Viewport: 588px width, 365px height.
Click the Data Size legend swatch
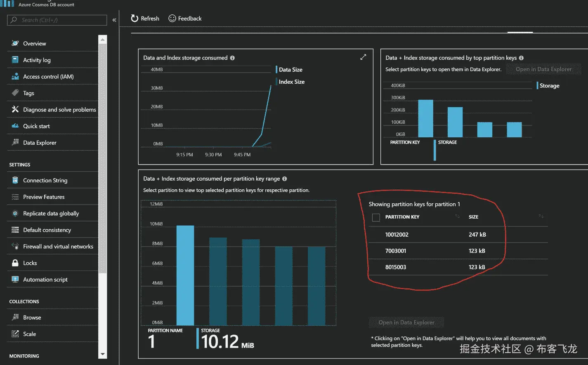[276, 69]
